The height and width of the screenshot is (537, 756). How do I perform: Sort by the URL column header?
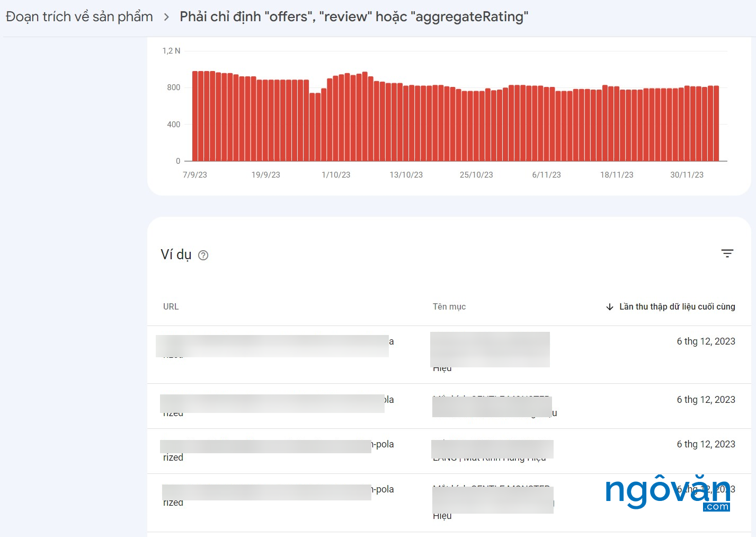(x=171, y=307)
